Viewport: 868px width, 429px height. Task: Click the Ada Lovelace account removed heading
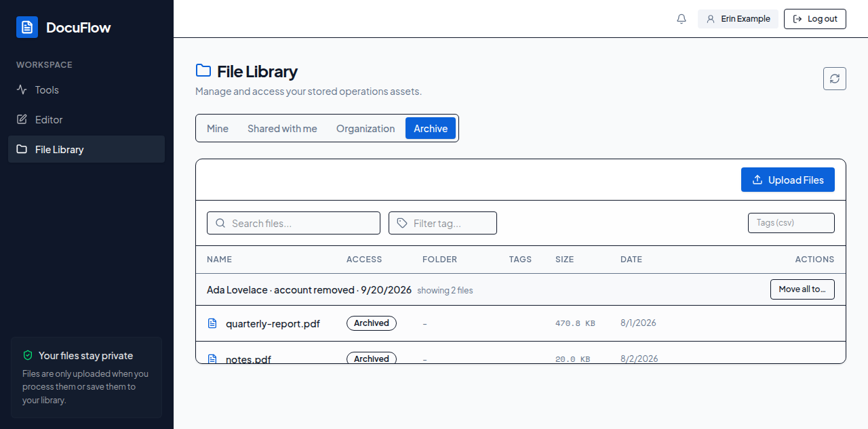coord(309,289)
